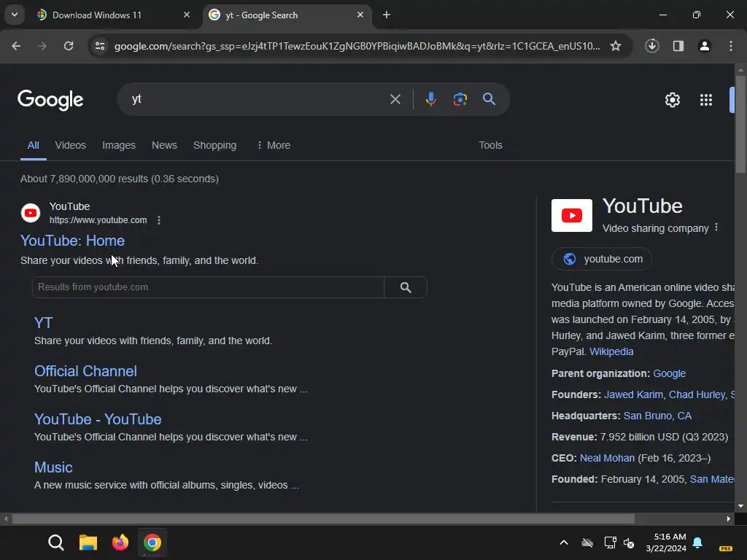Open Google apps grid icon
747x560 pixels.
[x=706, y=99]
